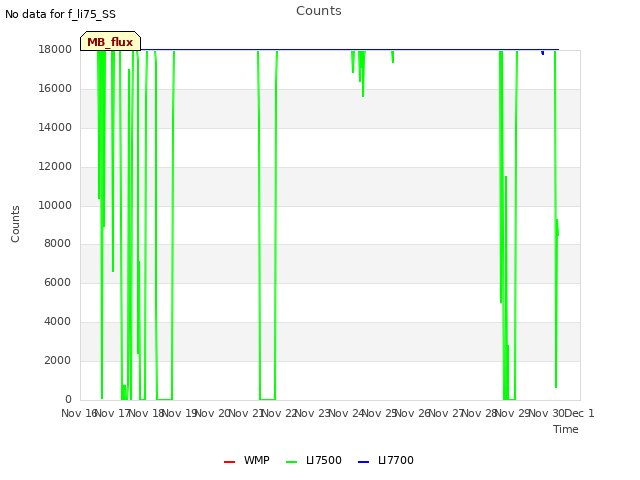Click the 12000 y-axis tick label

point(55,166)
